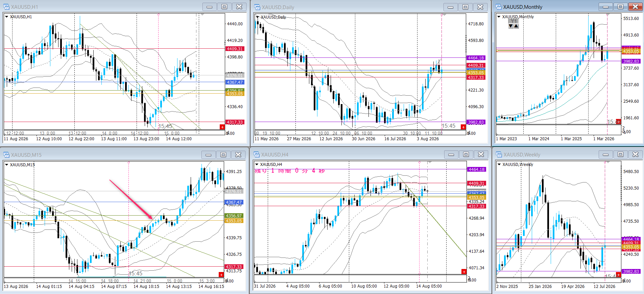Maximize the XAUUSD,Daily chart window

[x=466, y=7]
